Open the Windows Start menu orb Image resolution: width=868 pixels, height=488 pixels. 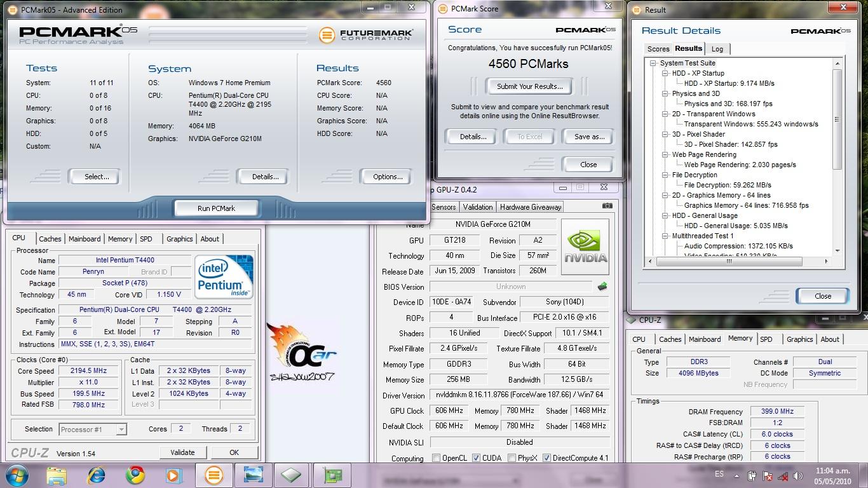(16, 475)
